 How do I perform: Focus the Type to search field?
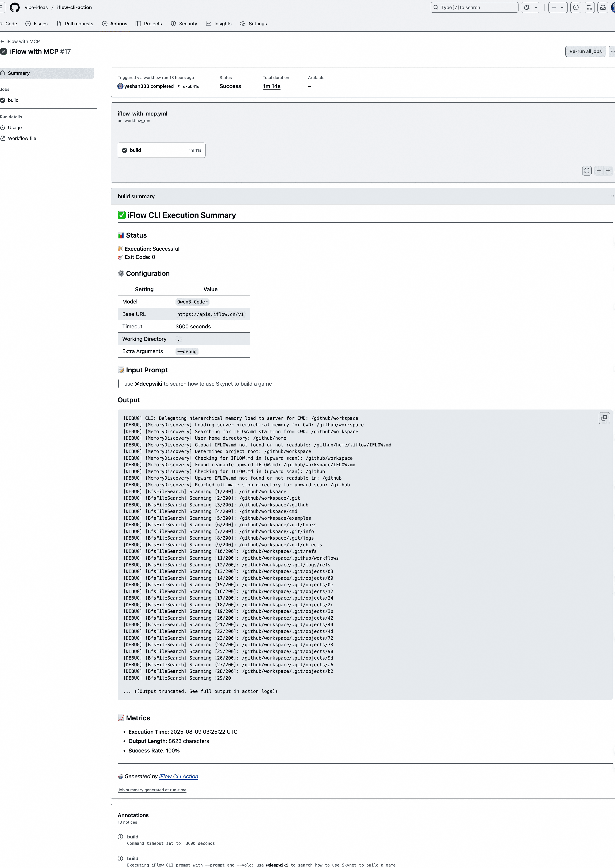point(474,8)
